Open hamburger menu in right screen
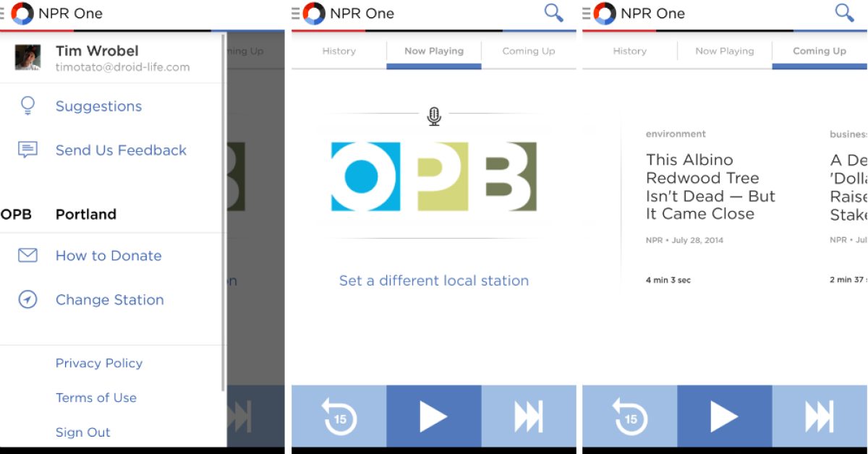868x454 pixels. (586, 13)
